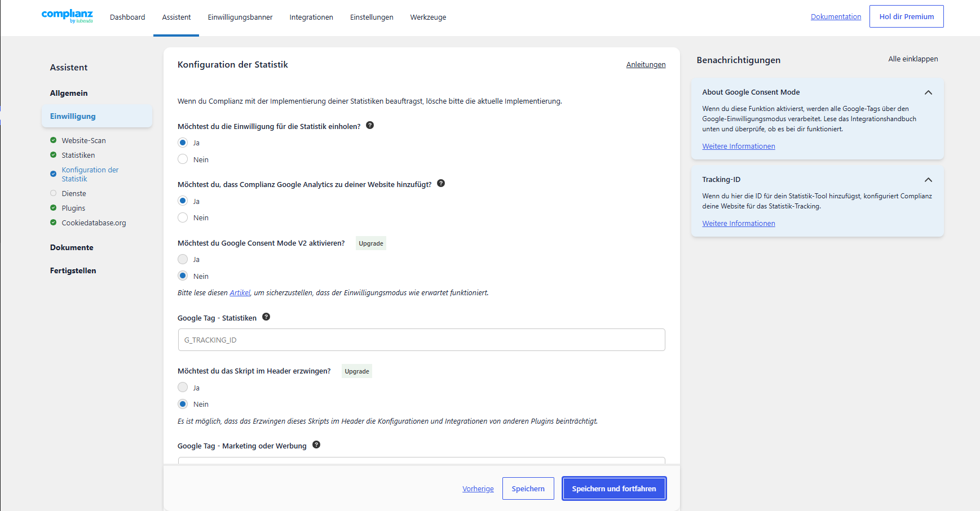Switch to the Einwilligungsbanner tab
Screen dimensions: 980x511
point(240,17)
